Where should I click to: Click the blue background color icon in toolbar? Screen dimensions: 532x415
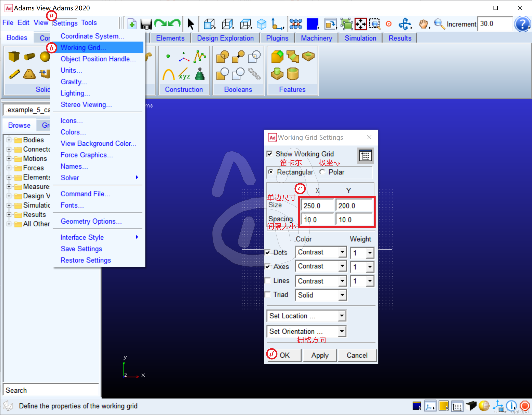point(312,24)
